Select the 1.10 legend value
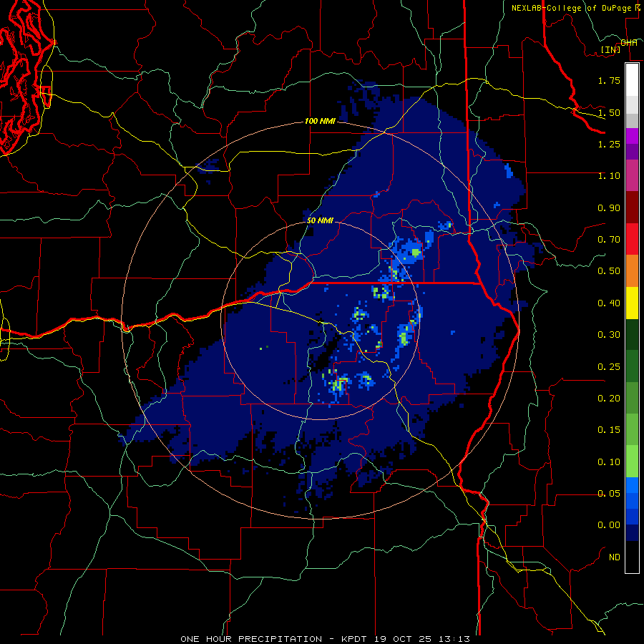The width and height of the screenshot is (644, 644). [609, 176]
